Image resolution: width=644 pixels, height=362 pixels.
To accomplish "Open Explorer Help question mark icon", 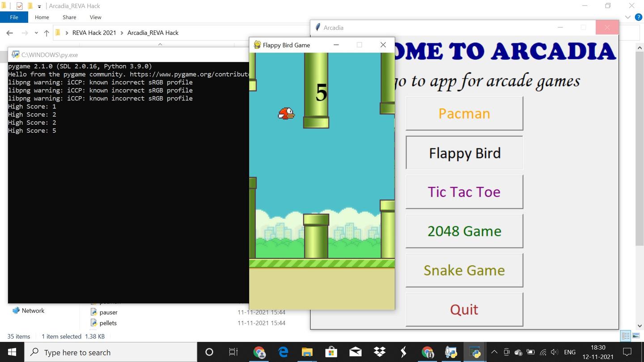I will point(639,17).
